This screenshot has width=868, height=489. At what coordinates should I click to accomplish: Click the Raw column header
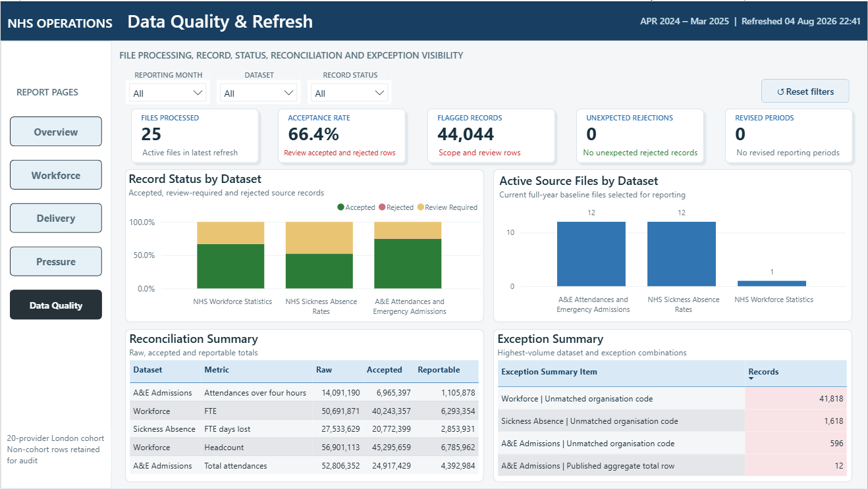[324, 370]
